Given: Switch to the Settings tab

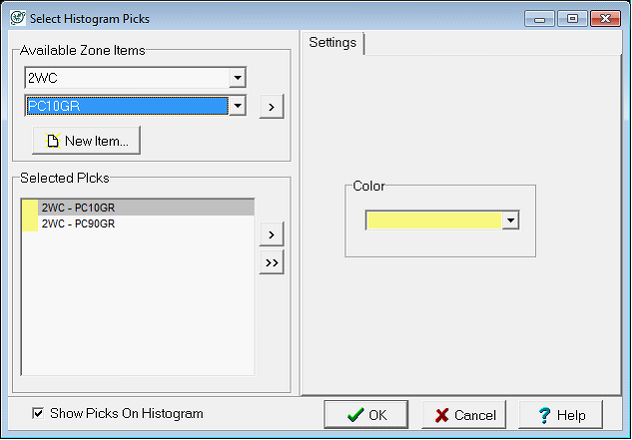Looking at the screenshot, I should 333,43.
